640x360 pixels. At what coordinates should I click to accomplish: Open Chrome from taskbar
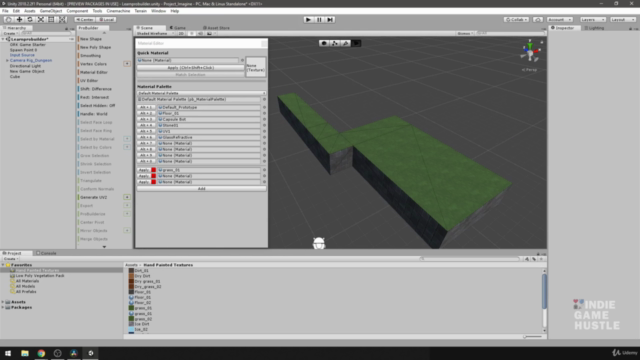(41, 353)
